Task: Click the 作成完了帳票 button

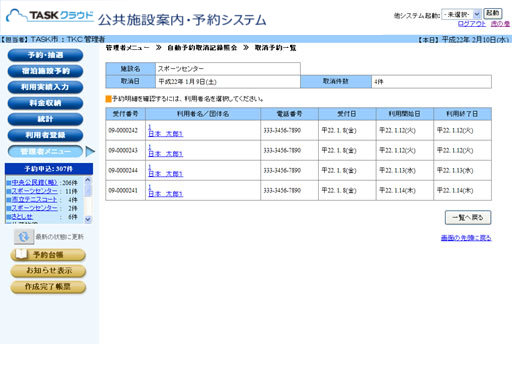Action: coord(48,287)
